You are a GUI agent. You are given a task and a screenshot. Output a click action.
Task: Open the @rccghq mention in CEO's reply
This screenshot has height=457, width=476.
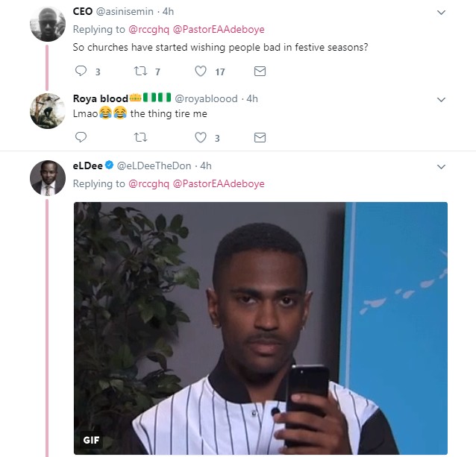(x=148, y=30)
